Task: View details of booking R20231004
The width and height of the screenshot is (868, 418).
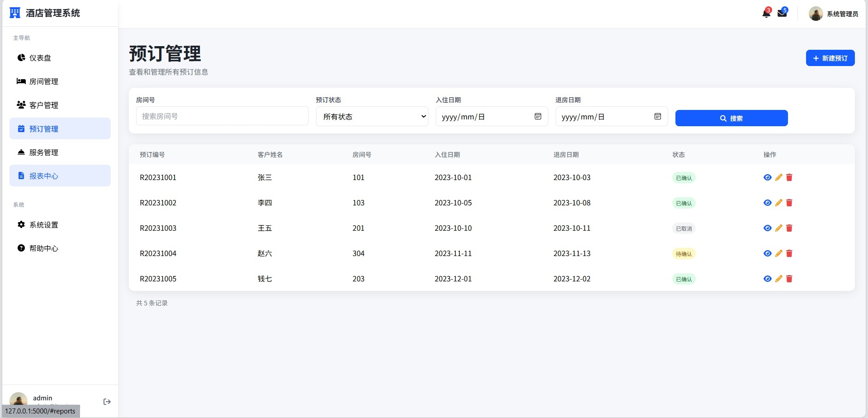Action: click(x=768, y=253)
